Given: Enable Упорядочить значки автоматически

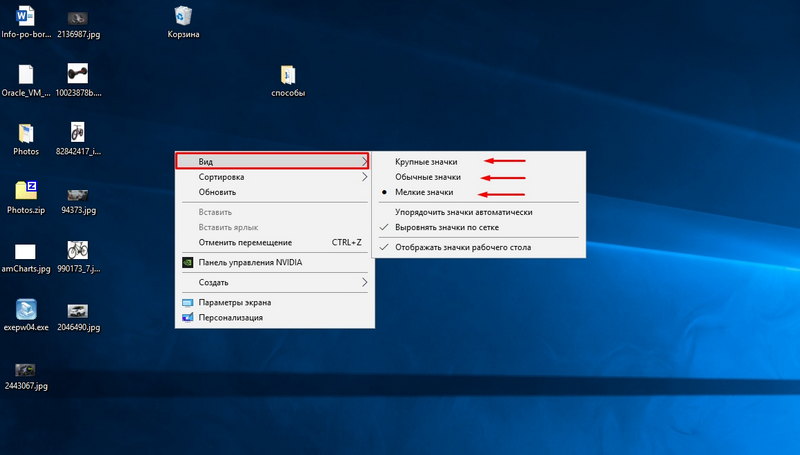Looking at the screenshot, I should (463, 212).
